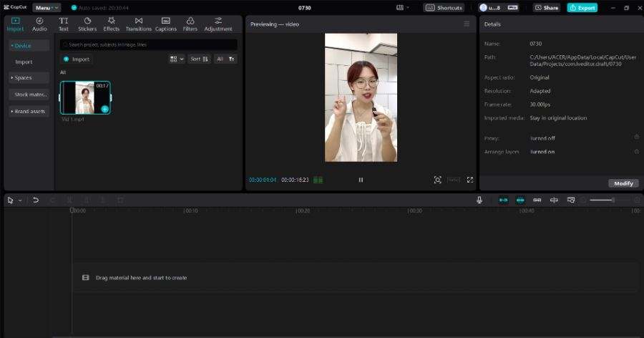Open the CapCut Menu dropdown
This screenshot has width=644, height=338.
coord(46,8)
